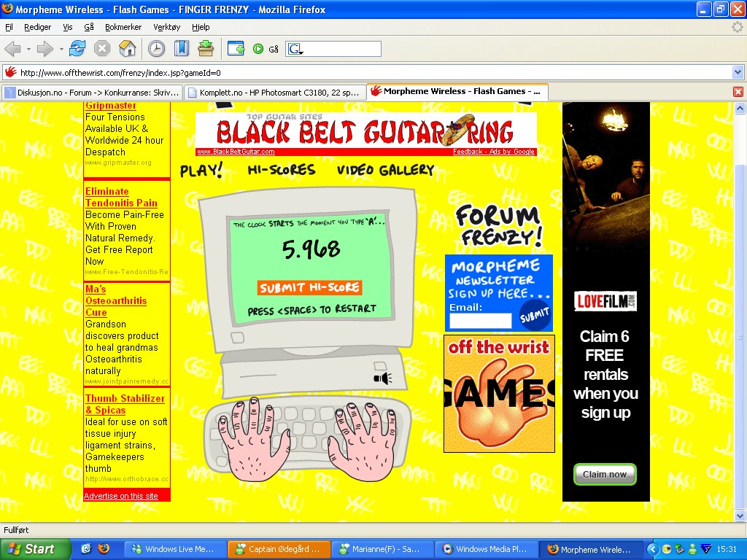Viewport: 747px width, 560px height.
Task: Click the Lovefilm logo in the ad
Action: (x=605, y=301)
